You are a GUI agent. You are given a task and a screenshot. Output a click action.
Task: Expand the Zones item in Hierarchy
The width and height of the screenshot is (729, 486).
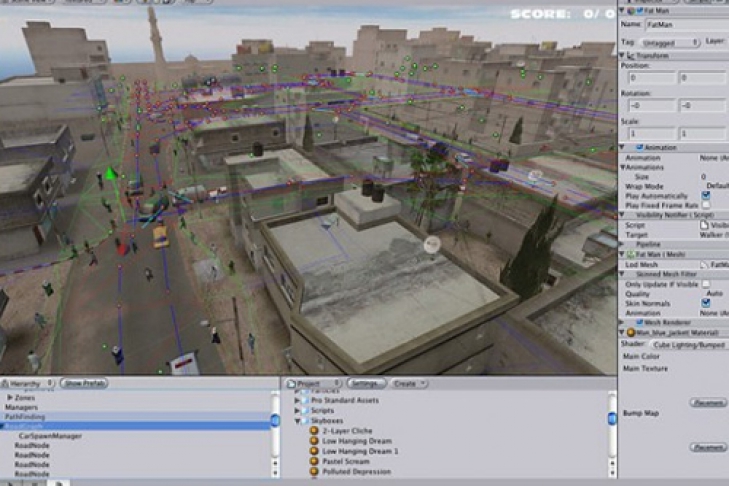[x=8, y=398]
